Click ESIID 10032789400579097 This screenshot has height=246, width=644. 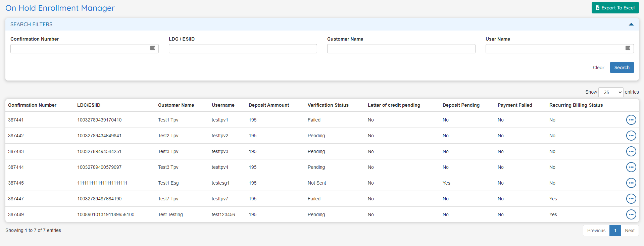tap(99, 167)
